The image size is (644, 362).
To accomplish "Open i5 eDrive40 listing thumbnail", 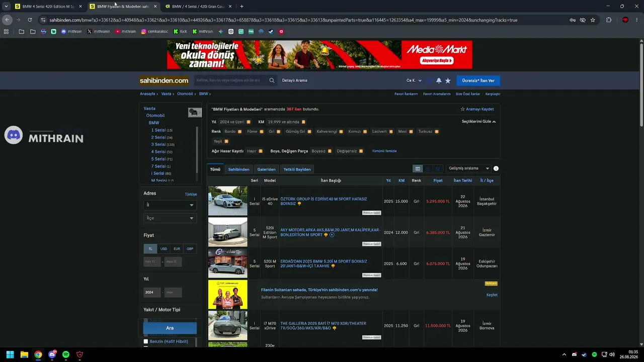I will coord(228,201).
